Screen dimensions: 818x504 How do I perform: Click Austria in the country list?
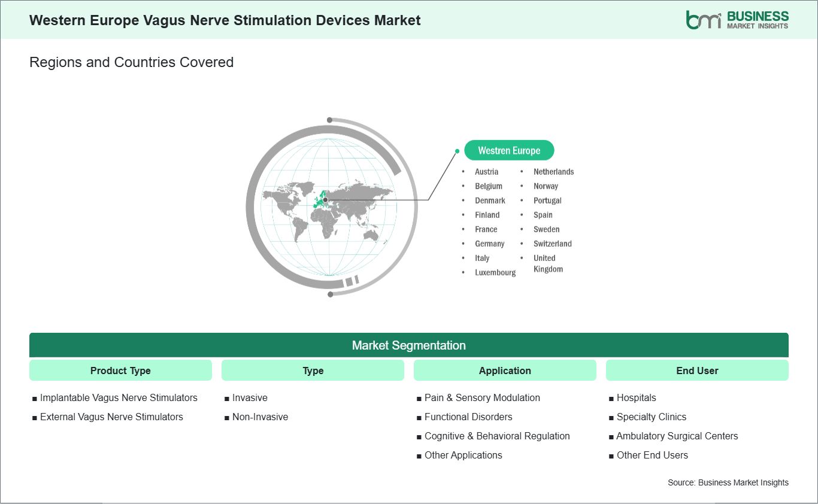(x=486, y=172)
